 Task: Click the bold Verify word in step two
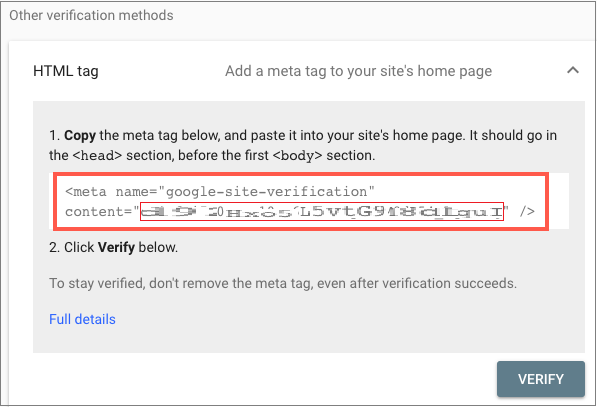(116, 247)
